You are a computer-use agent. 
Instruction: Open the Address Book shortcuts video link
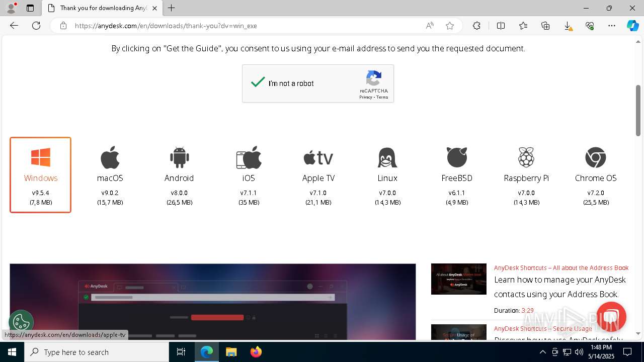point(561,268)
